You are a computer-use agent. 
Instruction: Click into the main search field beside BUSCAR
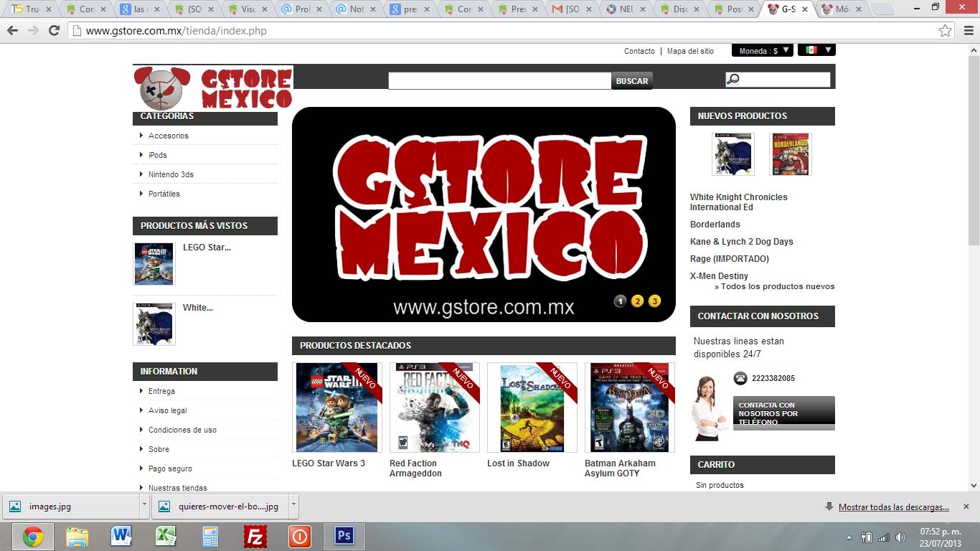click(499, 81)
